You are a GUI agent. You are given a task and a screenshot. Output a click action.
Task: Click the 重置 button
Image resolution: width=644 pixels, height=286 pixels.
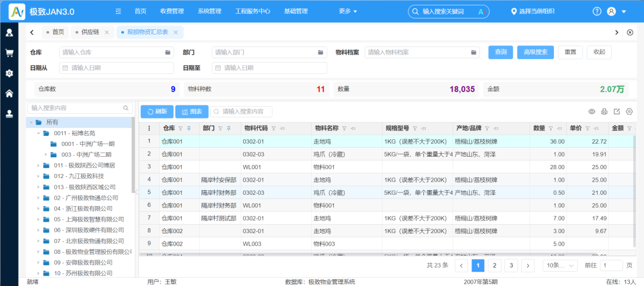coord(570,52)
